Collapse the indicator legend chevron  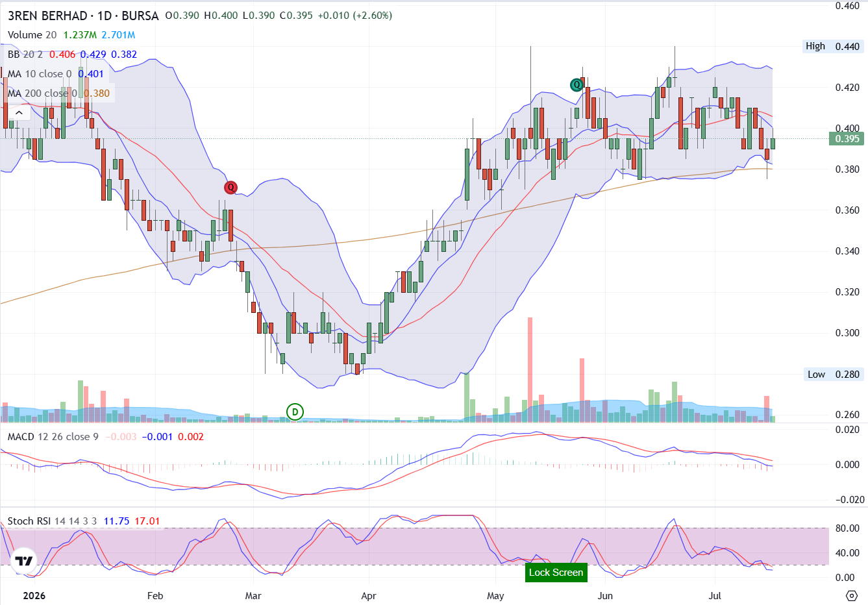18,113
